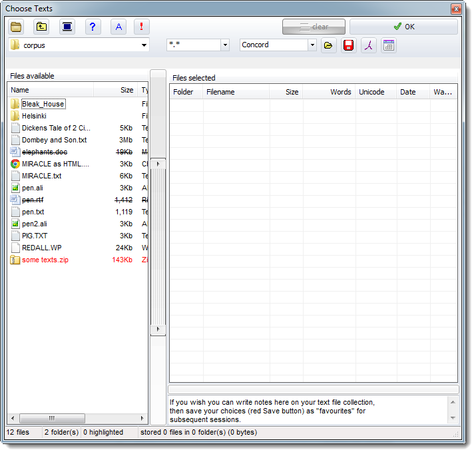Image resolution: width=476 pixels, height=454 pixels.
Task: Click the red floppy disk Save icon
Action: click(x=348, y=45)
